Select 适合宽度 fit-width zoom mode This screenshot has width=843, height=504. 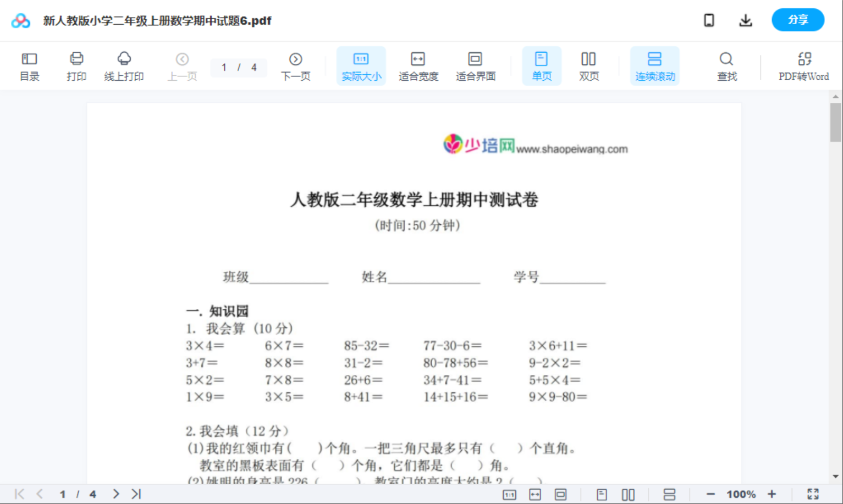coord(418,65)
